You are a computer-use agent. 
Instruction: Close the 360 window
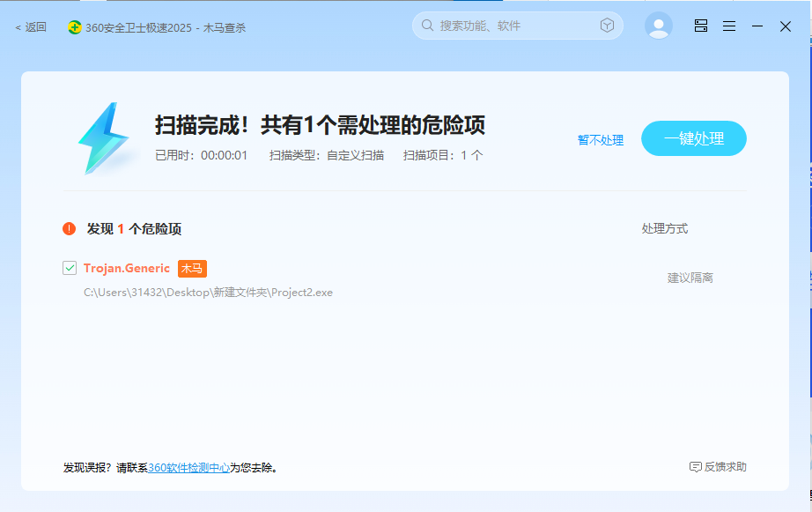tap(785, 26)
